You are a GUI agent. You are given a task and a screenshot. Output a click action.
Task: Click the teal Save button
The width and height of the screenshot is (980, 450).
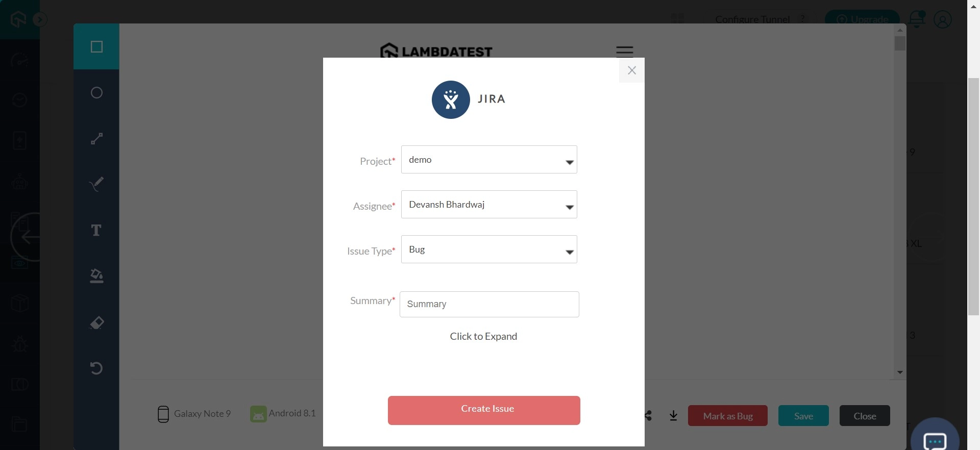coord(803,416)
